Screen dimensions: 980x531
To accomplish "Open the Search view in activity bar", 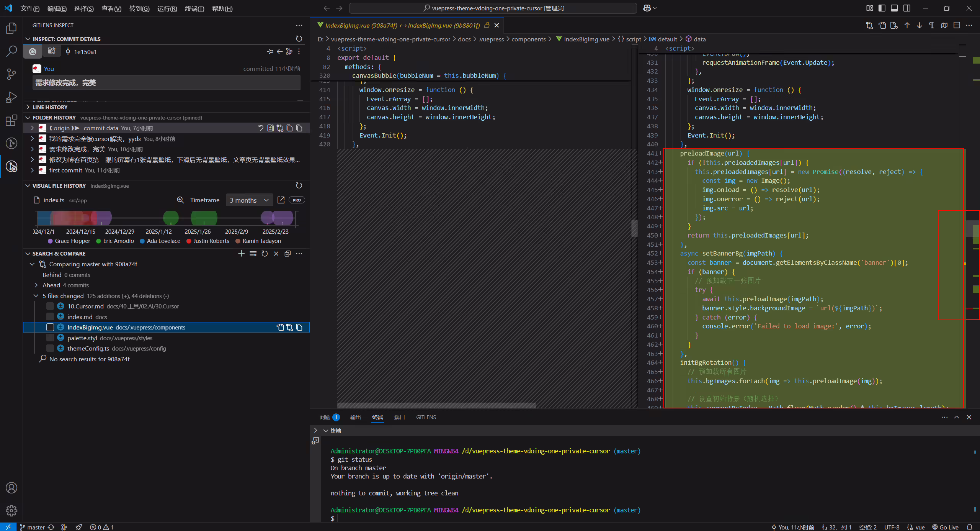I will (11, 51).
